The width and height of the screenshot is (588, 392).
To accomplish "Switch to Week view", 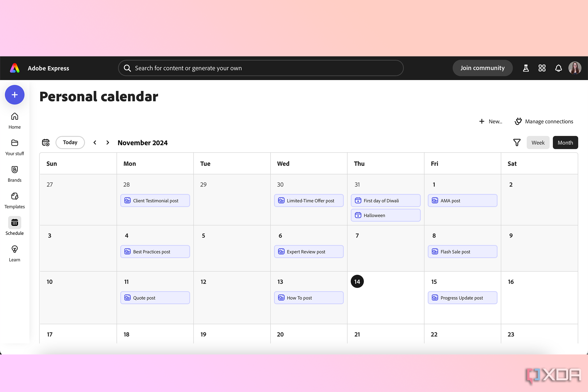I will pyautogui.click(x=538, y=142).
